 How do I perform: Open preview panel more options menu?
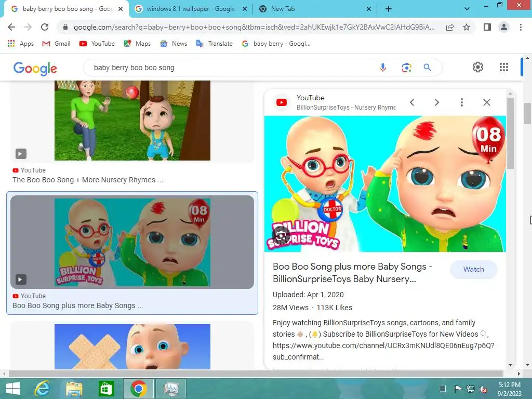pos(461,102)
